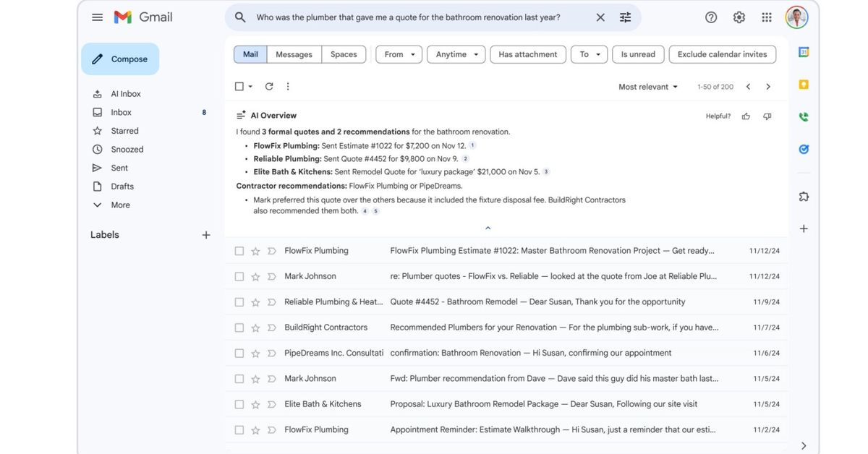Give thumbs up to AI Overview
This screenshot has height=454, width=868.
[746, 116]
